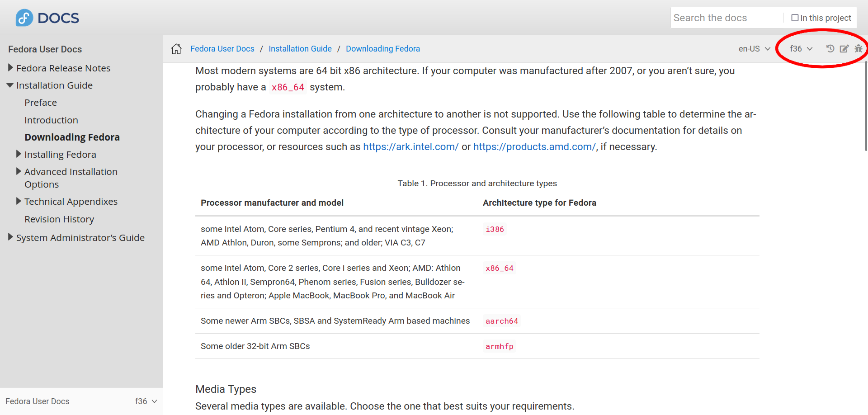
Task: Click Fedora User Docs label at sidebar bottom
Action: click(x=38, y=401)
